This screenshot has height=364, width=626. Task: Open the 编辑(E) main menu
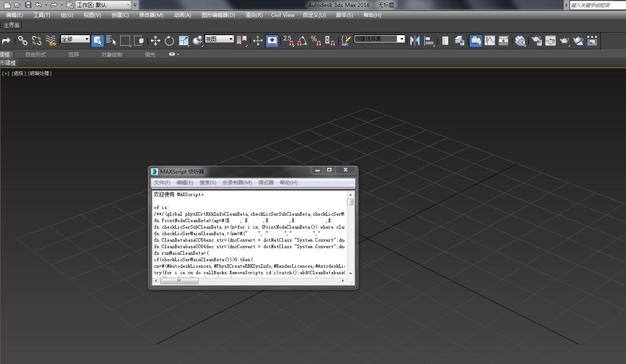(14, 15)
